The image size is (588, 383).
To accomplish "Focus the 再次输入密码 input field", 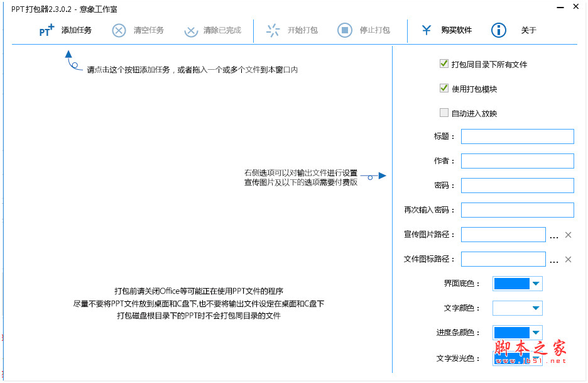I will pos(518,210).
